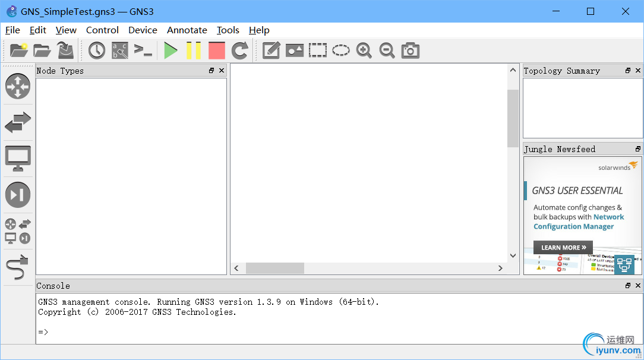The image size is (644, 360).
Task: Open the Annotate menu
Action: click(x=187, y=30)
